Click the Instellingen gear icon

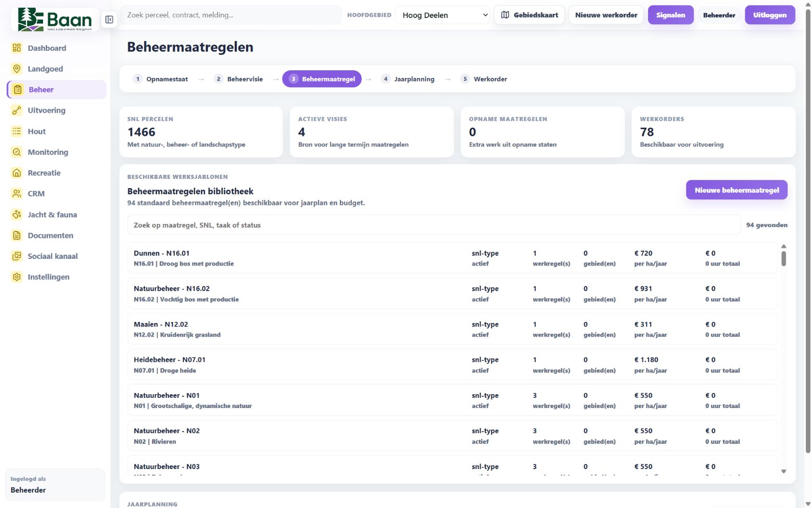pos(17,277)
